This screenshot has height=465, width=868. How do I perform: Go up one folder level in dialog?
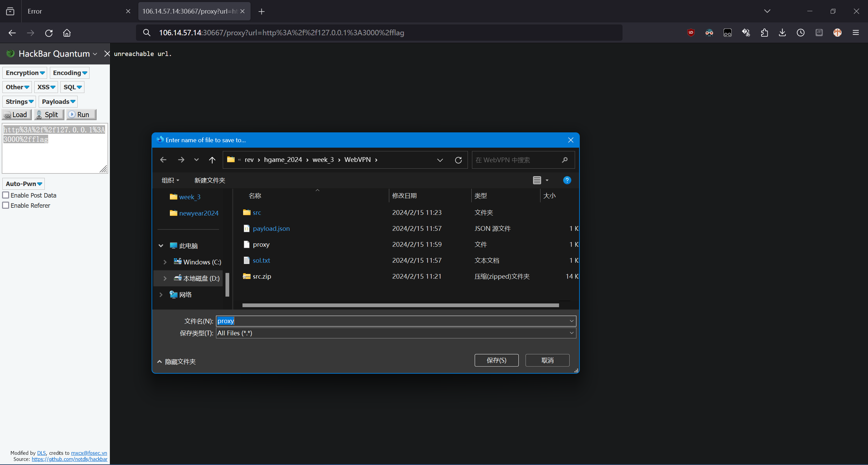(212, 160)
